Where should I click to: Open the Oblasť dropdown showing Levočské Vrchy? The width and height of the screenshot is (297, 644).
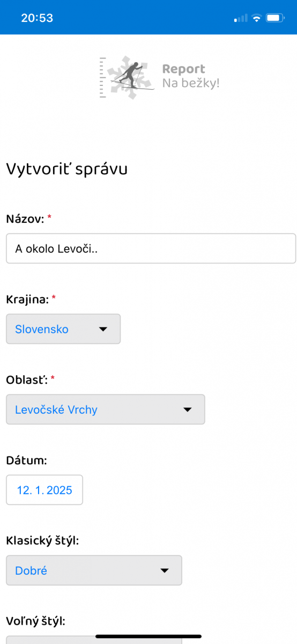pos(106,409)
